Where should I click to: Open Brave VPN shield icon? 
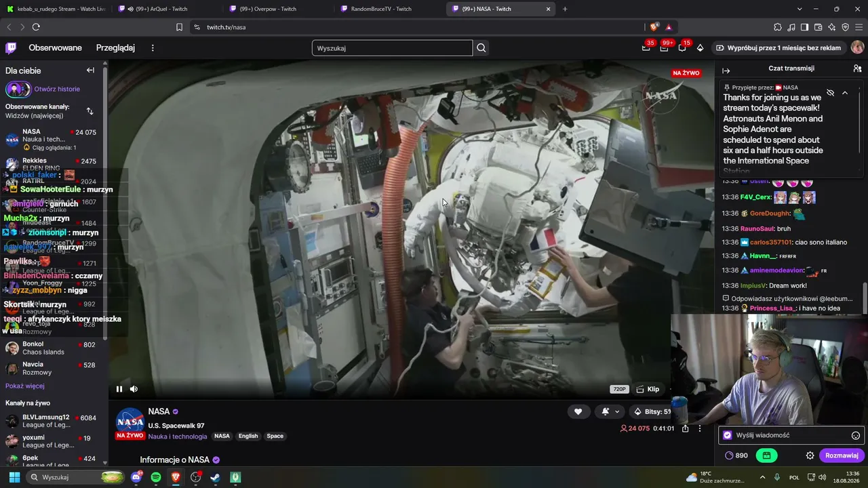tap(845, 27)
